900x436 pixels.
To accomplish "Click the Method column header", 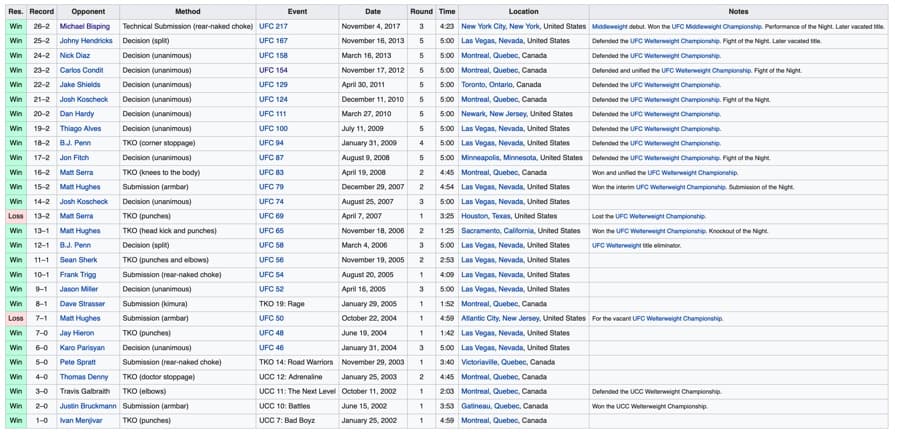I will [x=188, y=11].
